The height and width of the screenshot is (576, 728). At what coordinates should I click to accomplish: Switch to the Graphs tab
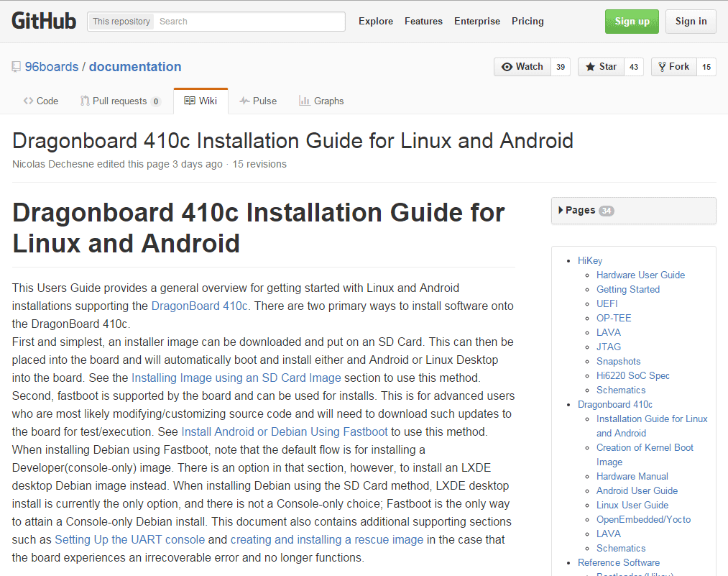[322, 101]
